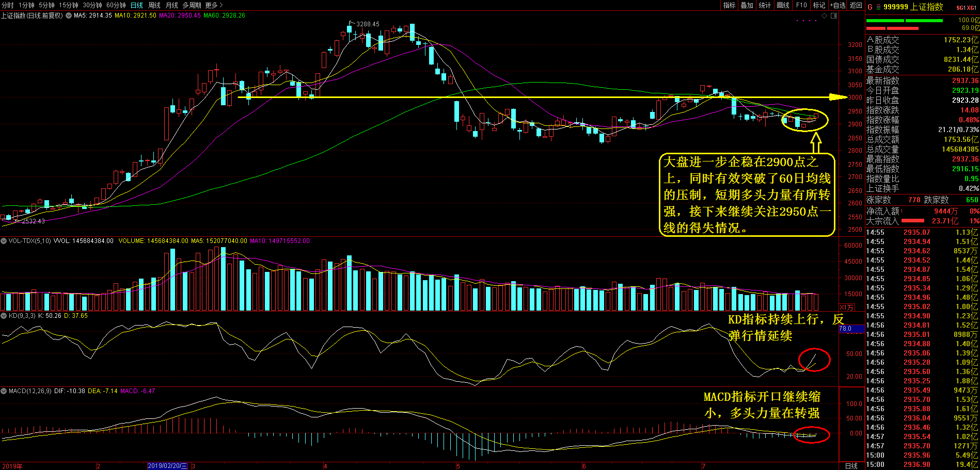Select the 15分钟 period tab

click(69, 5)
